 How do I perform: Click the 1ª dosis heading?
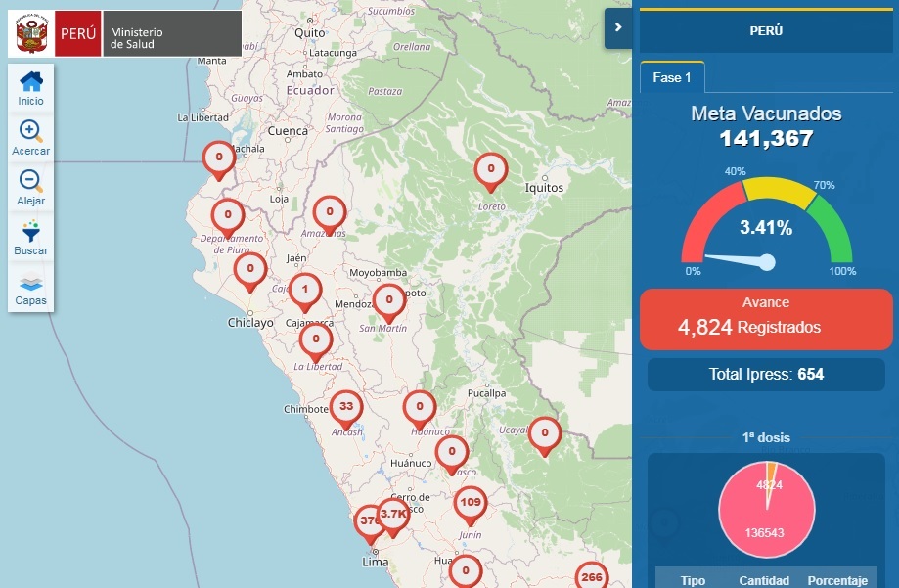point(766,437)
